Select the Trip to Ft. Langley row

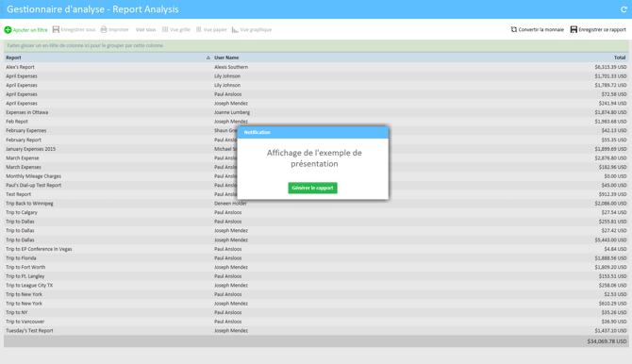tap(316, 276)
